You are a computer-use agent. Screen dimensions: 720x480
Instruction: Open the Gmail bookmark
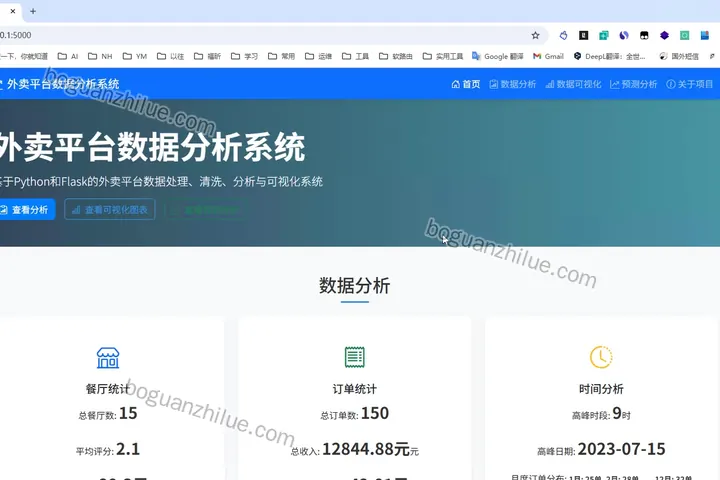pos(548,56)
